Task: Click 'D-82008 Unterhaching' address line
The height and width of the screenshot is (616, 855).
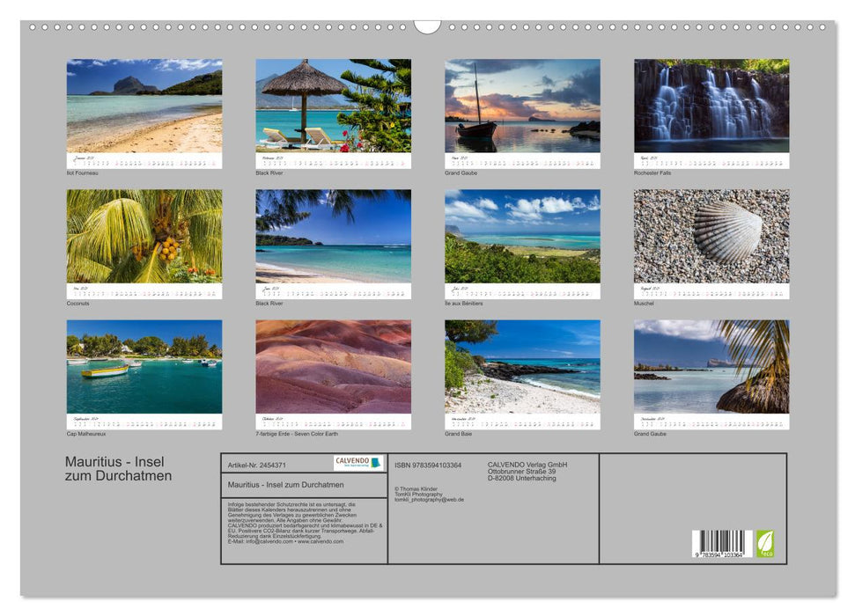Action: (522, 478)
